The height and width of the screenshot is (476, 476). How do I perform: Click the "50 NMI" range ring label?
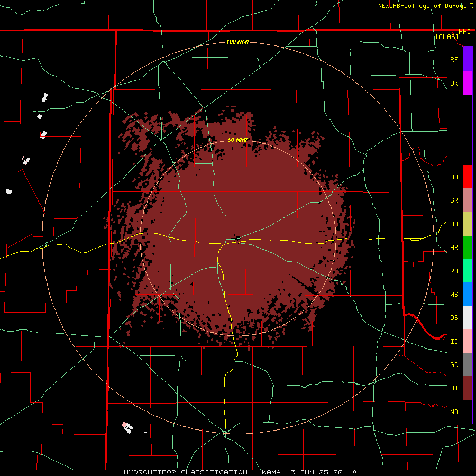[237, 140]
